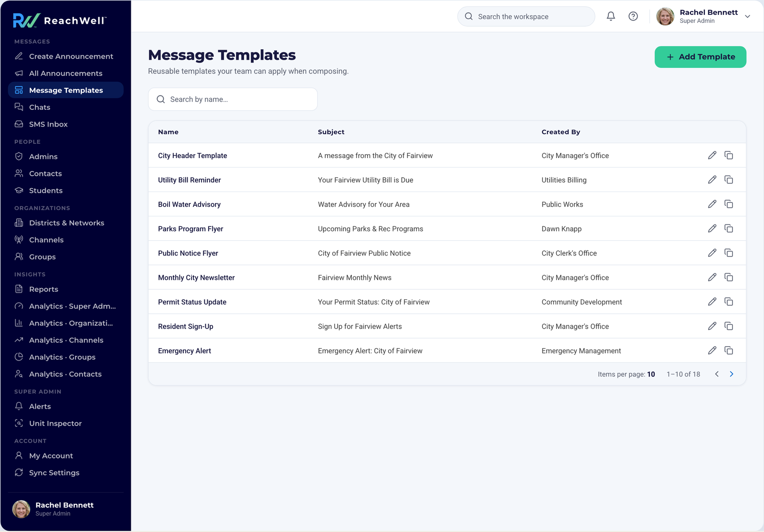Click the ReachWell logo

(60, 20)
